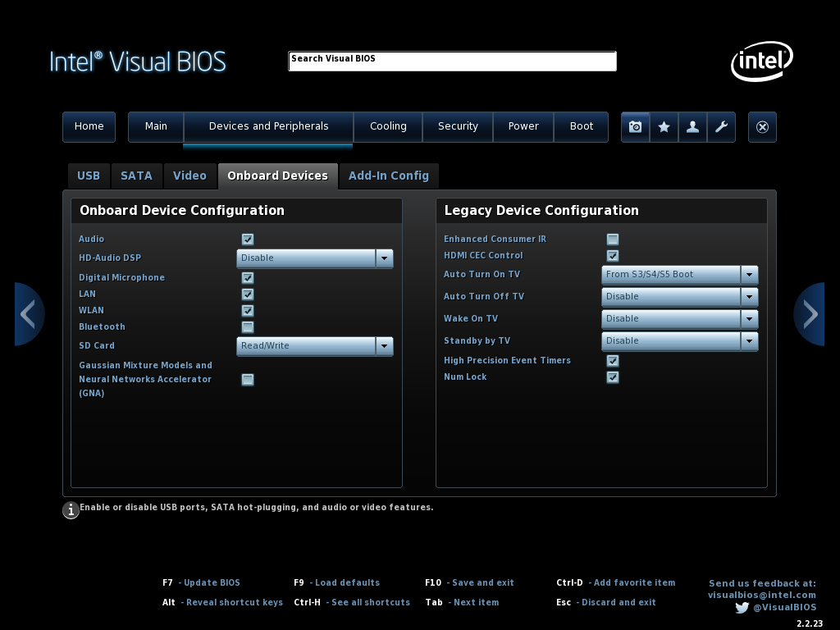Open the Security menu
The width and height of the screenshot is (840, 630).
coord(458,127)
